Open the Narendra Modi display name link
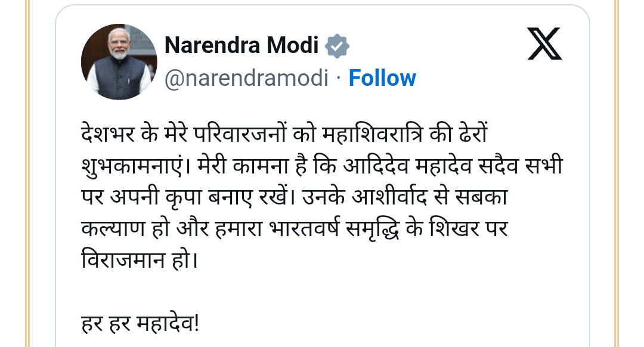Viewport: 644px width, 347px height. tap(241, 45)
